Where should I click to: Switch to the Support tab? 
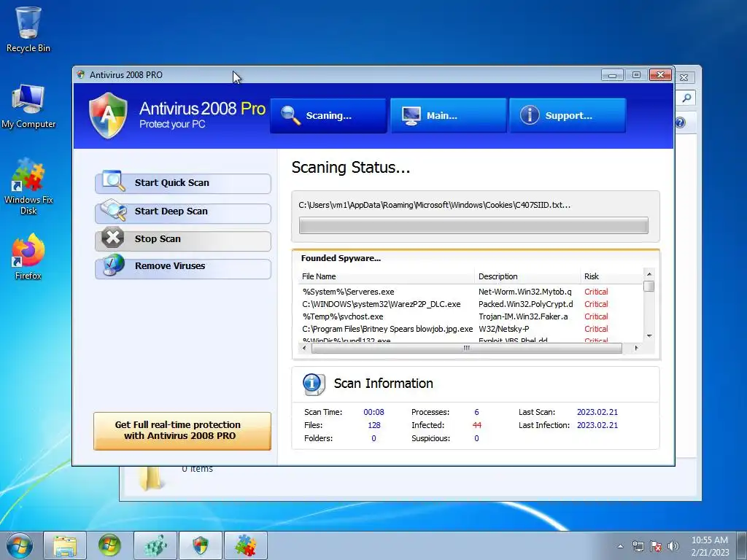568,116
